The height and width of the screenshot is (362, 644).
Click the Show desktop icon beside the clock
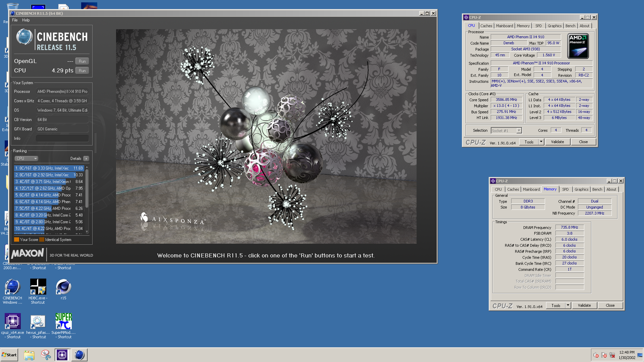pos(640,355)
